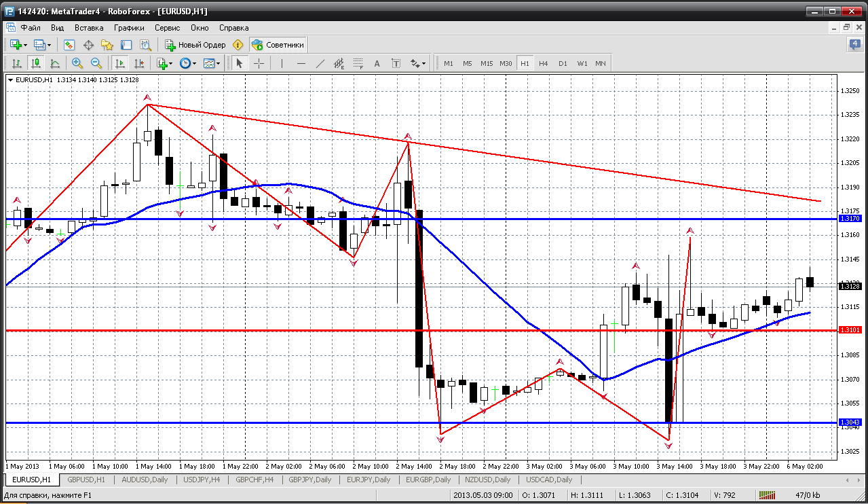Open the Strategy Tester icon
Screen dimensions: 868x504
click(145, 45)
